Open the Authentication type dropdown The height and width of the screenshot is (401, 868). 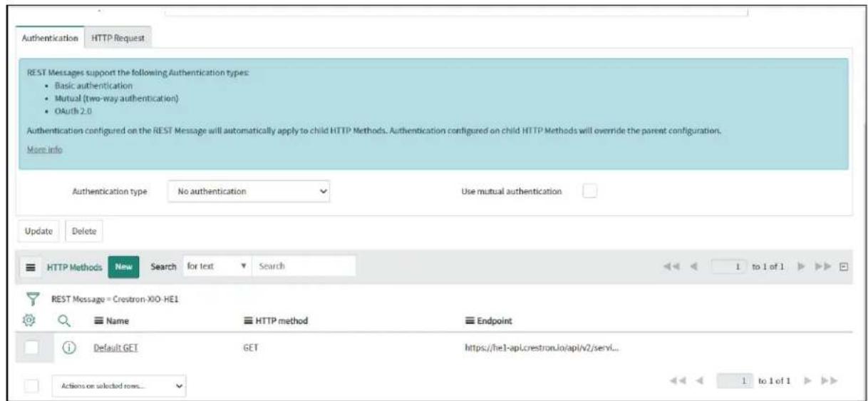(x=251, y=191)
